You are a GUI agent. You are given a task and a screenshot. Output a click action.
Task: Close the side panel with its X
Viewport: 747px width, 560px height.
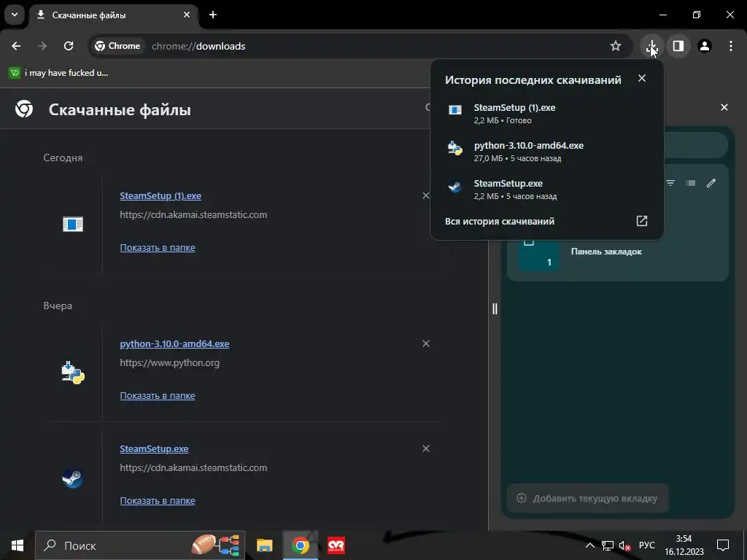pyautogui.click(x=724, y=107)
